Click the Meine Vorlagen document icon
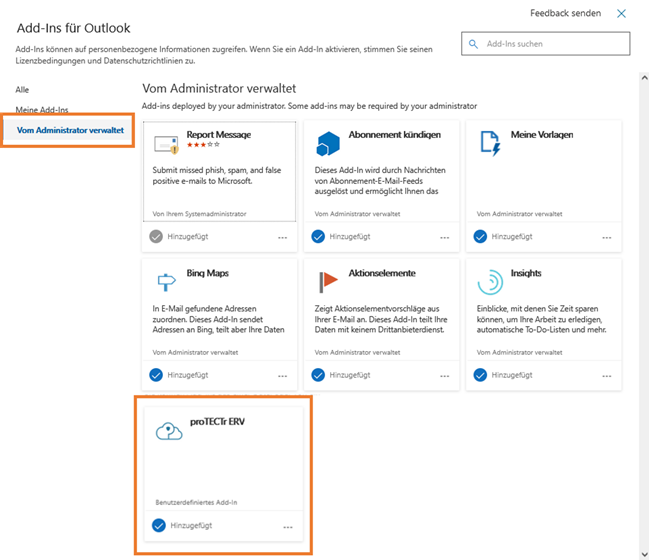 click(x=489, y=143)
